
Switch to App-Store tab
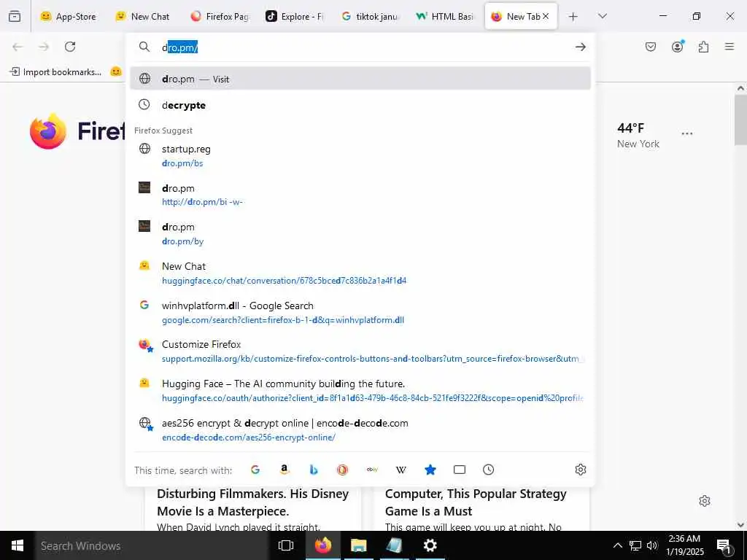[x=69, y=16]
